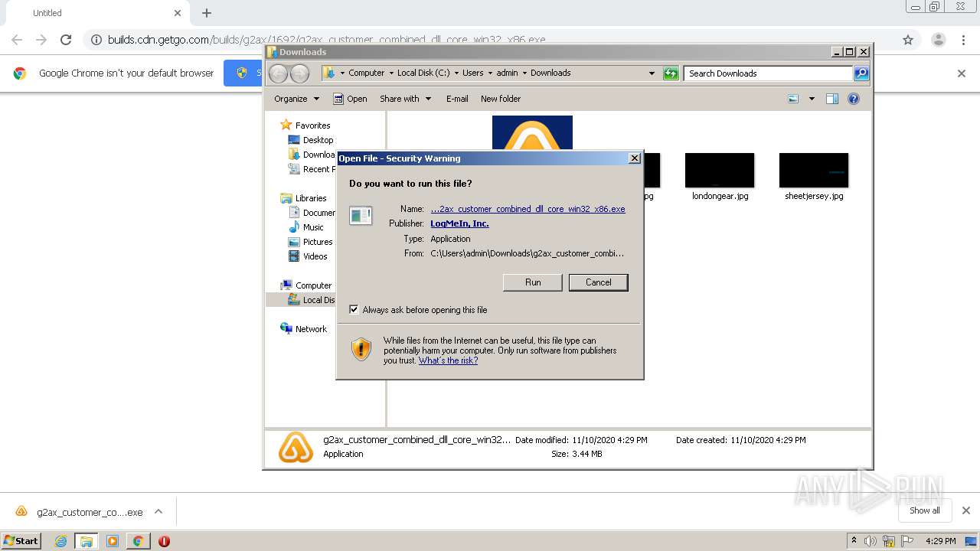Toggle the preview pane icon

[832, 99]
